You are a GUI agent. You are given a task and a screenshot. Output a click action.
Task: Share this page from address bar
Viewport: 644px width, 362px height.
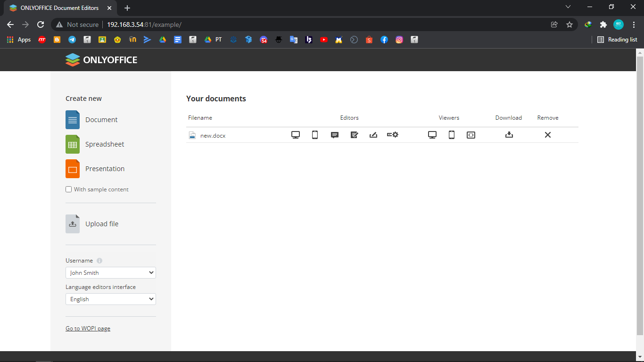pyautogui.click(x=554, y=25)
